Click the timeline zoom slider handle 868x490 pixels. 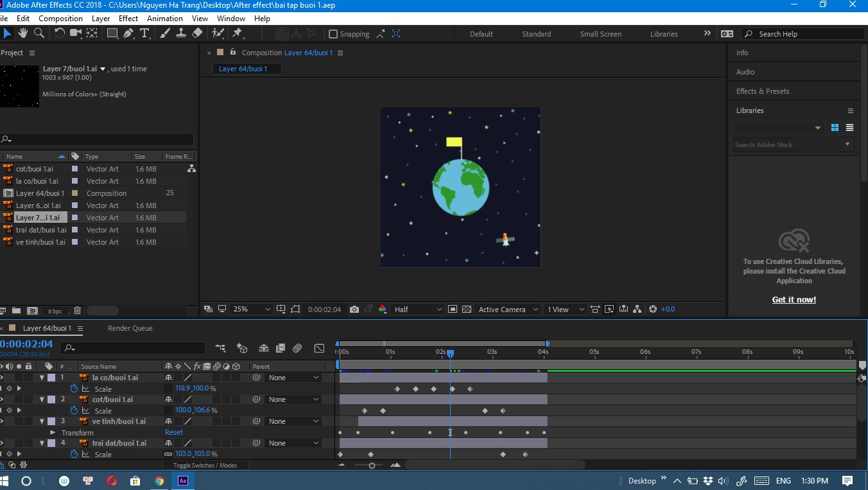(x=372, y=466)
